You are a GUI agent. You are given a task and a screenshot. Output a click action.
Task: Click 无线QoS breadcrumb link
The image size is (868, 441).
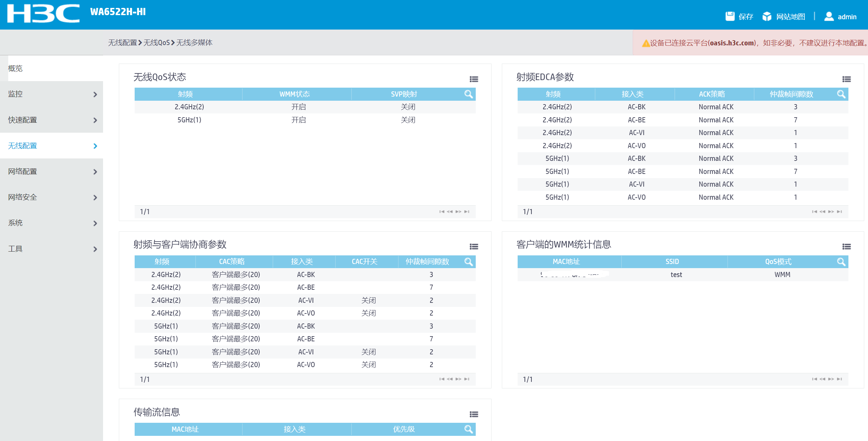(x=156, y=43)
